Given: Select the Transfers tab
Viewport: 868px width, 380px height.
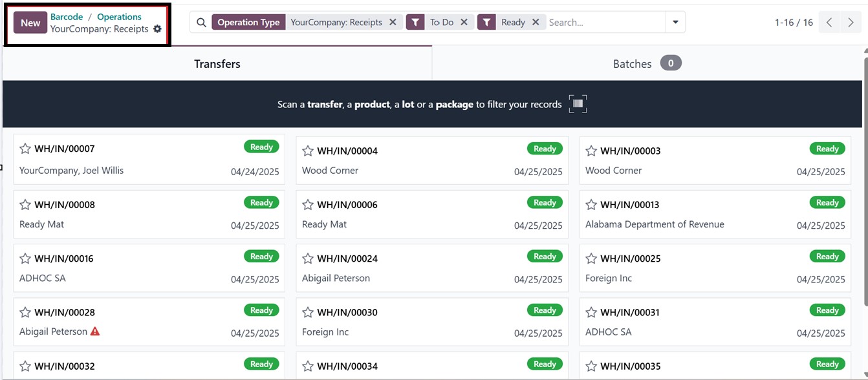Looking at the screenshot, I should pyautogui.click(x=217, y=63).
